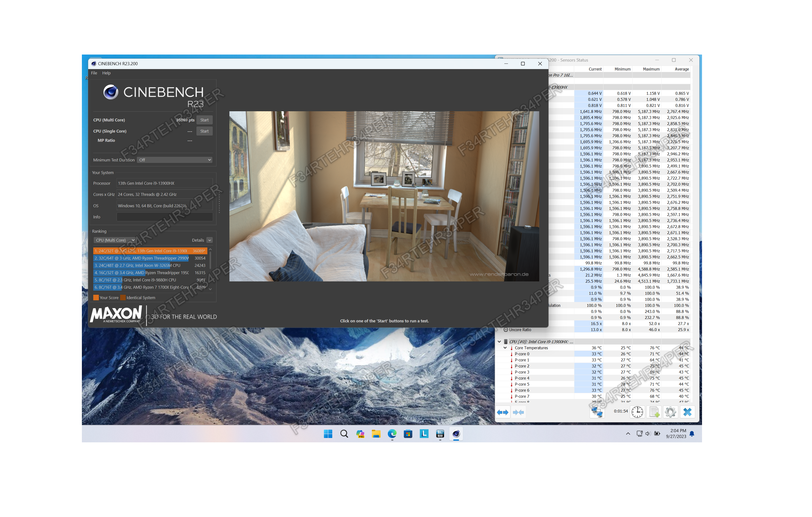
Task: Click the HWiNFO expand columns arrows icon
Action: (502, 412)
